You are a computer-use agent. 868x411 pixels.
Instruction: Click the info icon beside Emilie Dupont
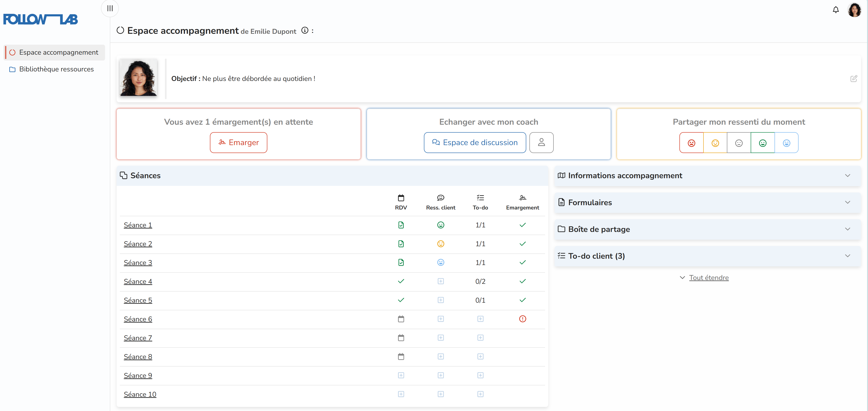tap(305, 31)
